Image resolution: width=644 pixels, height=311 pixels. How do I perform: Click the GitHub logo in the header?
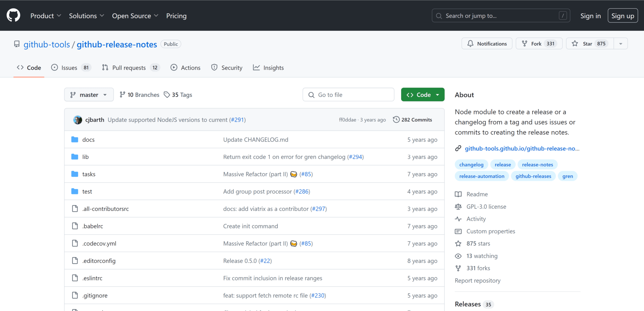[x=13, y=15]
